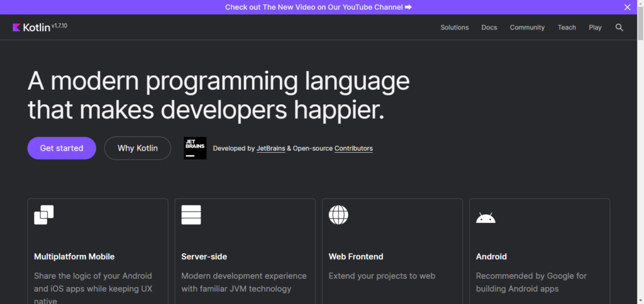Go to the Docs menu item
This screenshot has height=304, width=644.
(x=489, y=28)
